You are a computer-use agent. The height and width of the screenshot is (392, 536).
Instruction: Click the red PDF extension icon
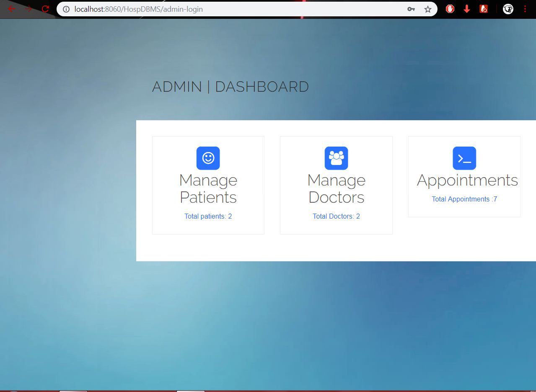point(484,9)
